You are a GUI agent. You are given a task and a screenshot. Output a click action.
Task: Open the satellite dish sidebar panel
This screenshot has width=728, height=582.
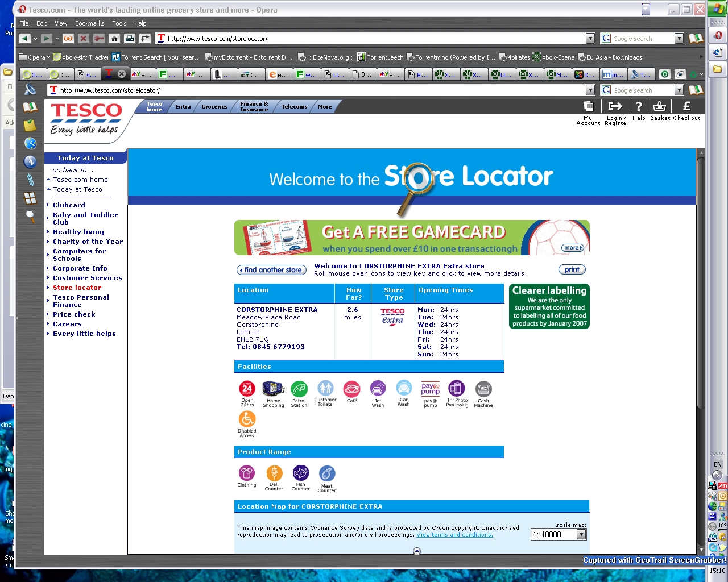pos(30,90)
